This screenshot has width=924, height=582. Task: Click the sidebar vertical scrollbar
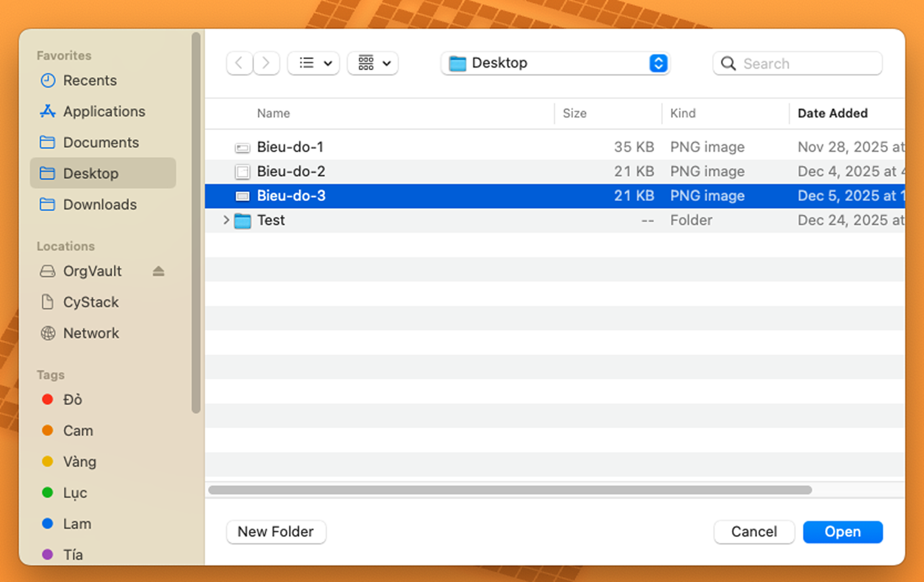pos(196,222)
